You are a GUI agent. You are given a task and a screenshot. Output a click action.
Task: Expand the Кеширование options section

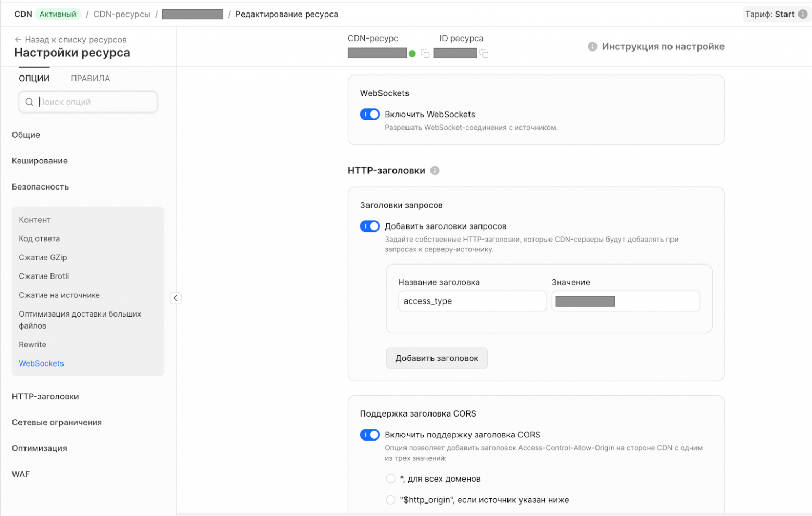(x=40, y=161)
